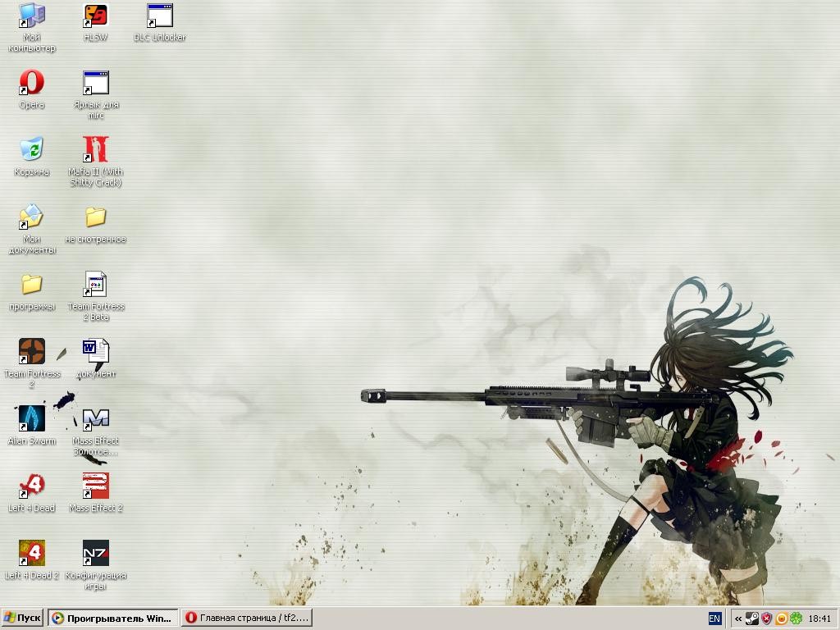Switch to Проигрыватель Windows Media taskbar button
Screen dimensions: 840x630
[x=112, y=619]
